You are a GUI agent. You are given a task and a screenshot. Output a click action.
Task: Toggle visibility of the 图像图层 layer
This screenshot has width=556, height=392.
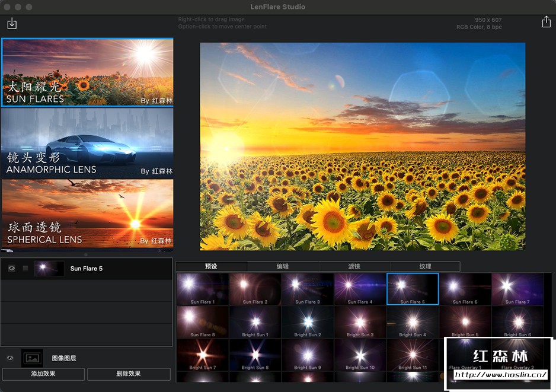(10, 358)
